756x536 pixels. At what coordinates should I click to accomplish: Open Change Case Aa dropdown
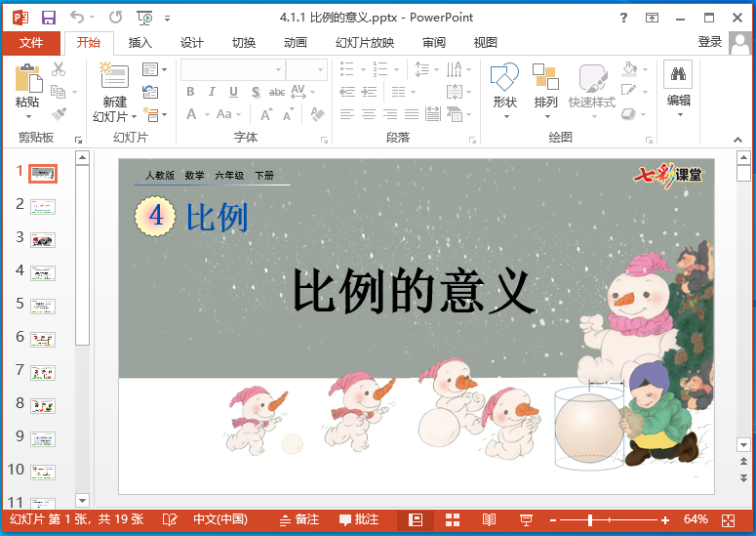(x=228, y=114)
